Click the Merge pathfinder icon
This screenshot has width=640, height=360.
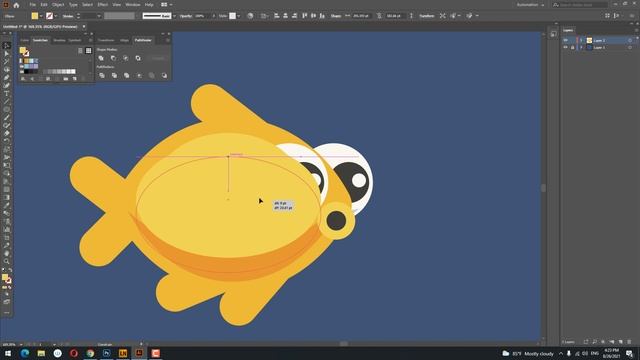pos(127,76)
